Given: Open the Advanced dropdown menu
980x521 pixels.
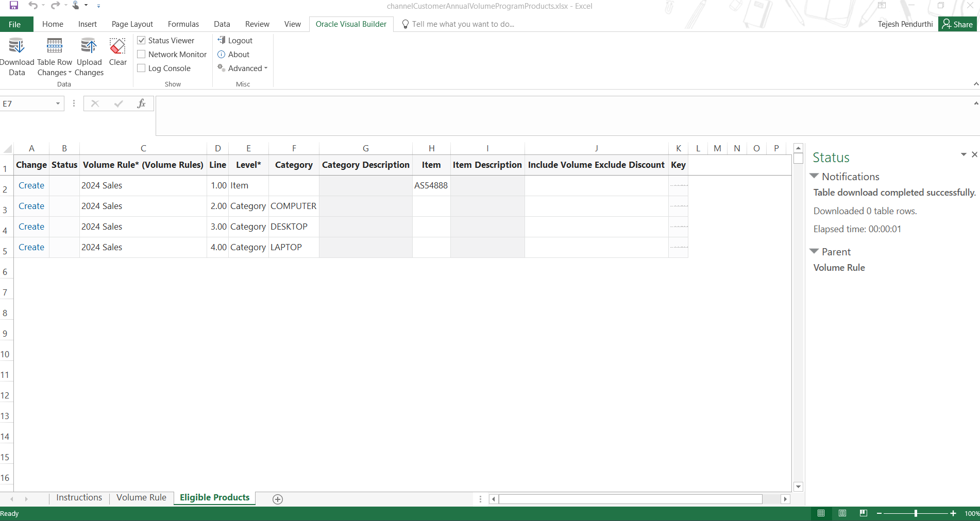Looking at the screenshot, I should 243,68.
